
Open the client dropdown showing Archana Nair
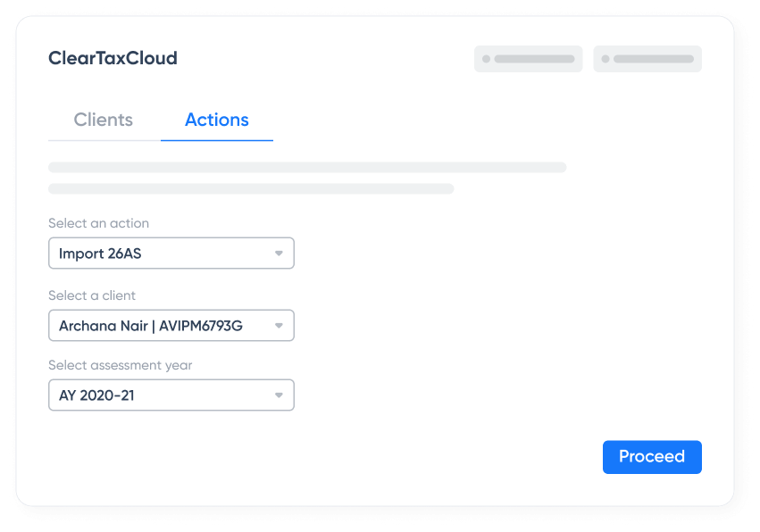coord(171,325)
